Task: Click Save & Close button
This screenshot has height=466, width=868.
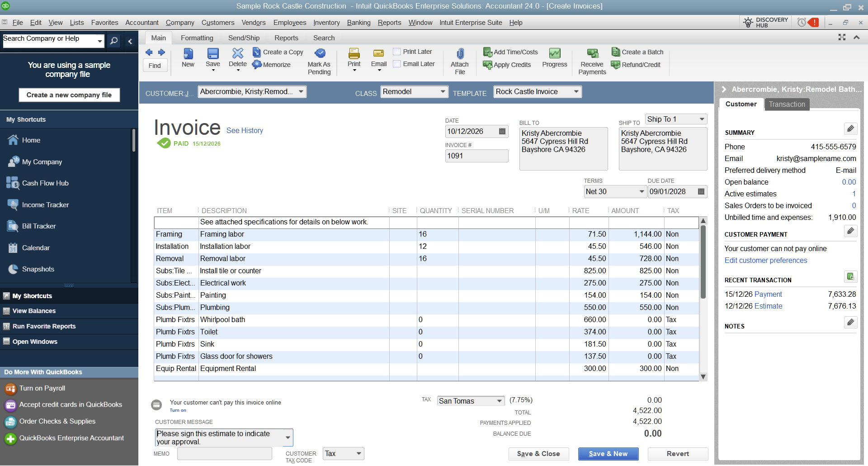Action: coord(538,454)
